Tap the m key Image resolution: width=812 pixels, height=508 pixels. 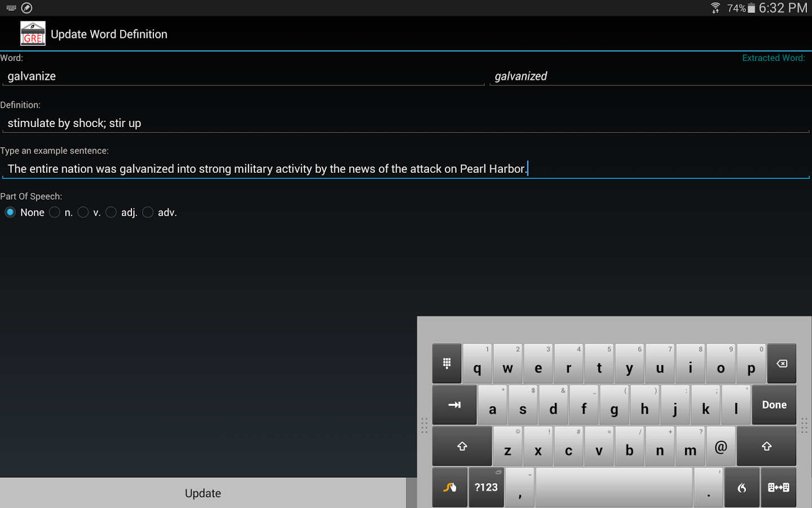tap(690, 446)
